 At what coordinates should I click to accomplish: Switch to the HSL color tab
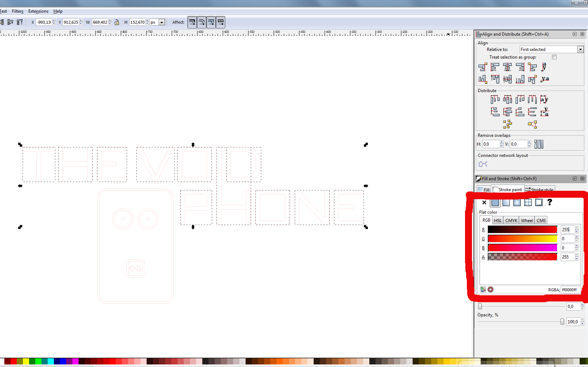tap(498, 220)
